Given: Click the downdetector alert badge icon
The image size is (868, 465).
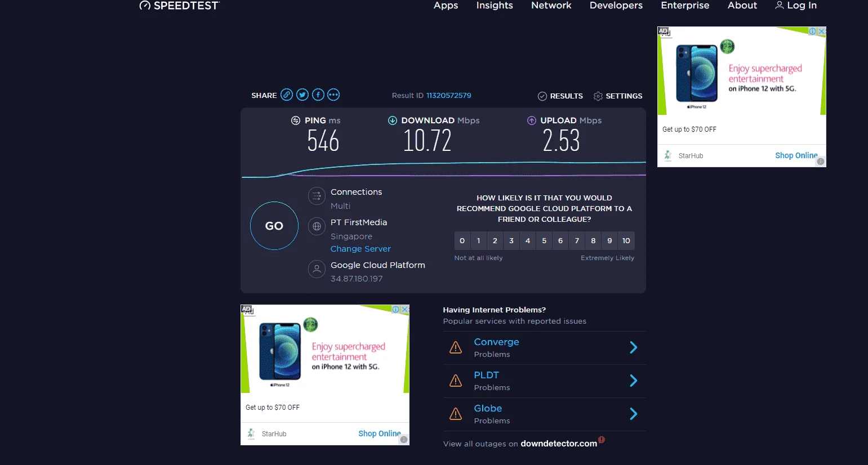Looking at the screenshot, I should (x=602, y=440).
